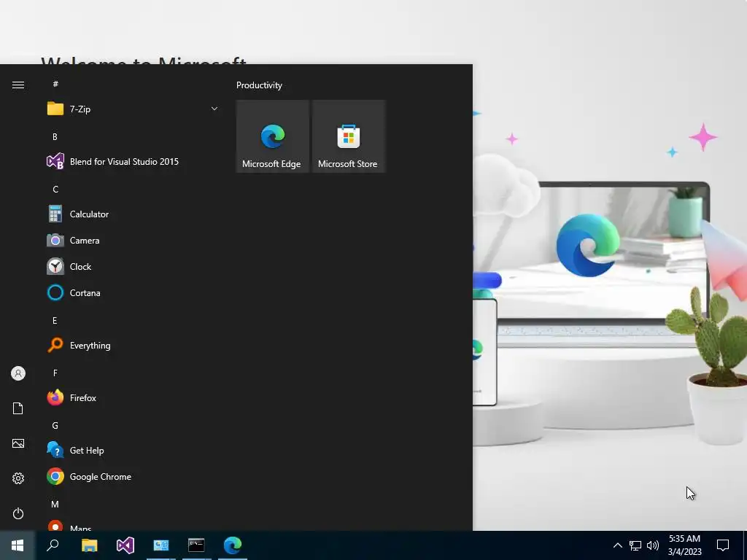The image size is (747, 560).
Task: Open the user account icon
Action: click(18, 373)
